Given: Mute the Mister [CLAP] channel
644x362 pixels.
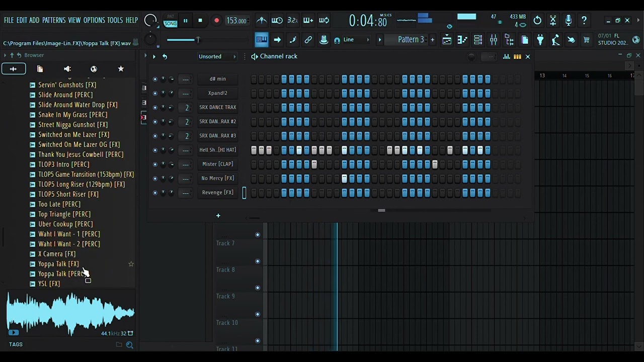Looking at the screenshot, I should point(155,164).
